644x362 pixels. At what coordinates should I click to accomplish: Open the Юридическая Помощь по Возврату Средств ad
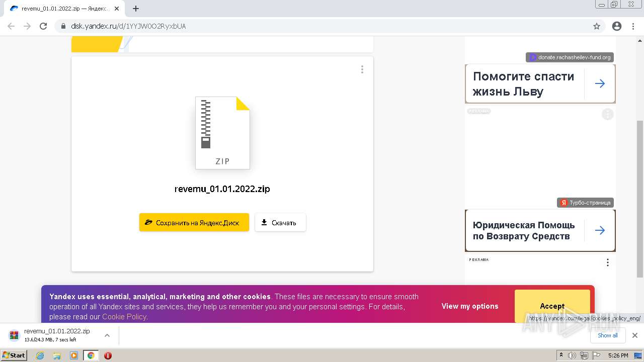click(523, 231)
